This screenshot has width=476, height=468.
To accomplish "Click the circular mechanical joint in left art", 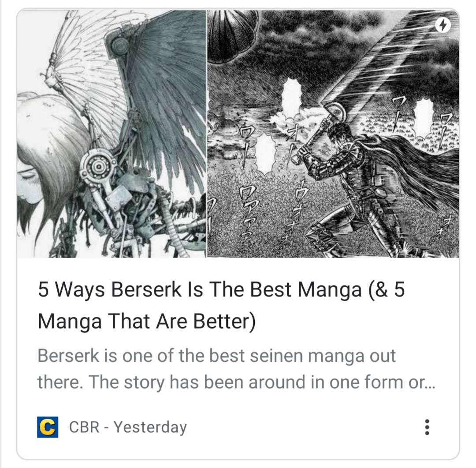I will coord(98,166).
